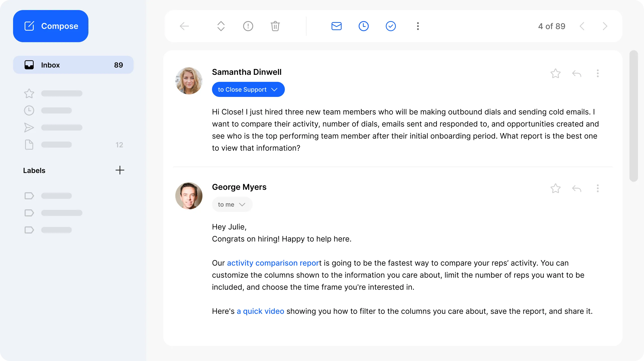Reply to George Myers' message
The width and height of the screenshot is (644, 361).
coord(577,189)
